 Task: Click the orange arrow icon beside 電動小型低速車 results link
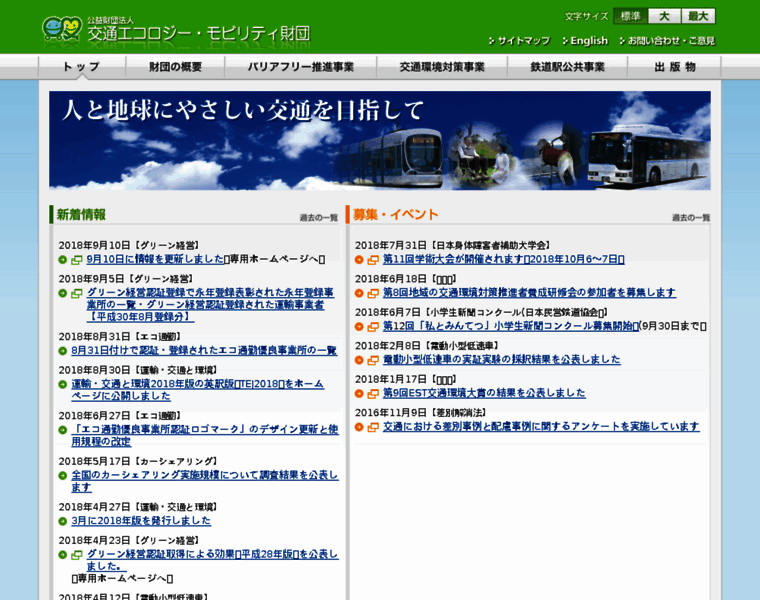pyautogui.click(x=359, y=360)
